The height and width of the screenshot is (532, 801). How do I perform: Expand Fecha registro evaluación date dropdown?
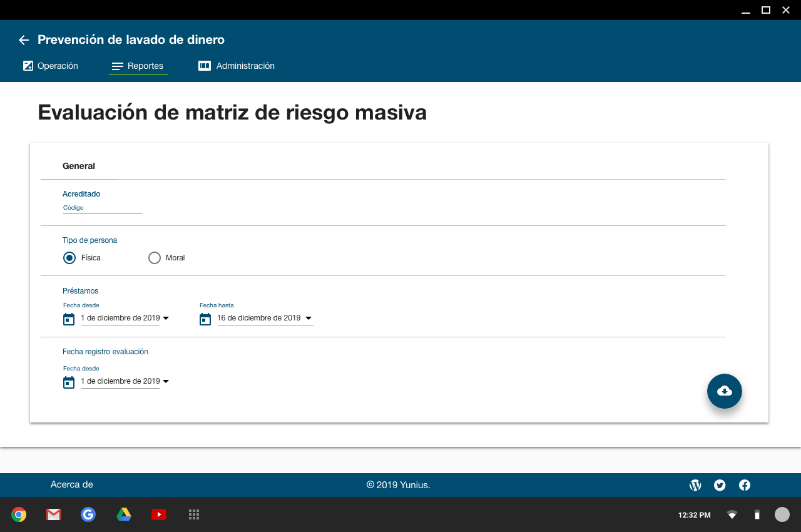point(166,382)
